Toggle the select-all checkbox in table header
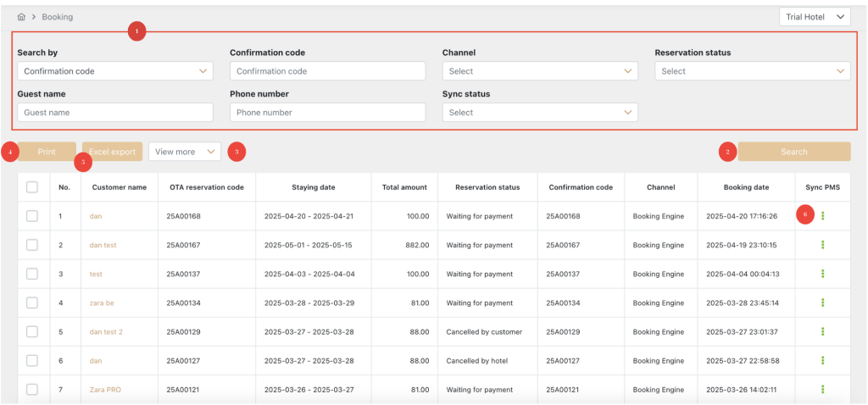Screen dimensions: 868x405 pos(32,187)
